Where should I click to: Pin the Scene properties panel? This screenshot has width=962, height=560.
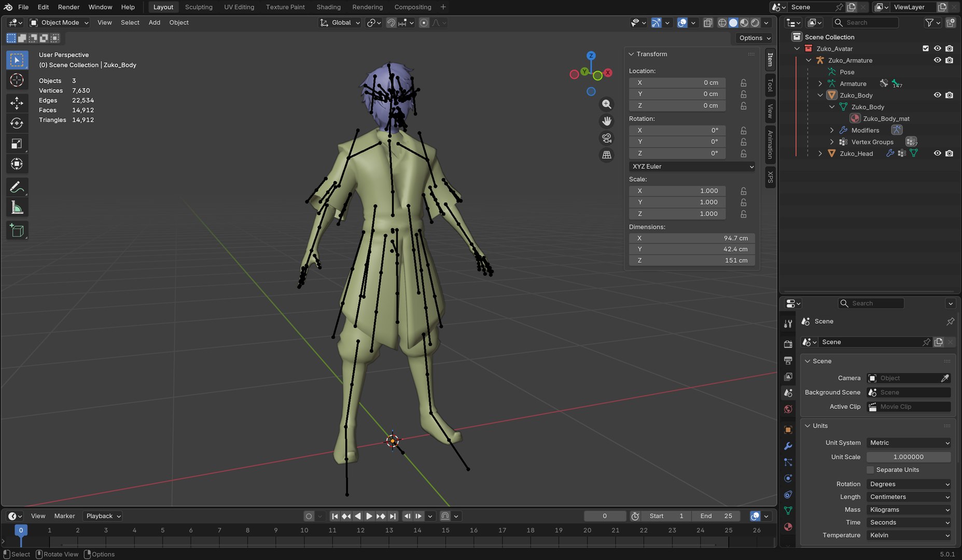click(950, 321)
